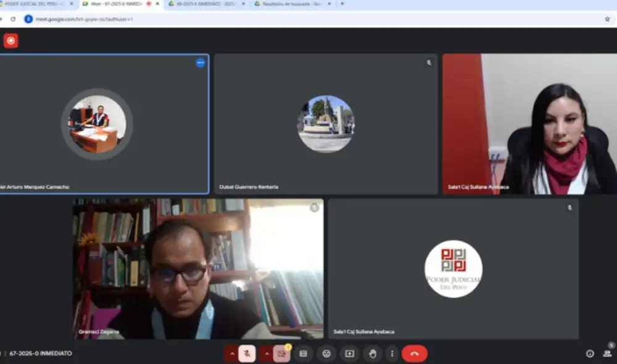Select Gramsci Zegarra's video tile
This screenshot has height=364, width=617.
[198, 268]
